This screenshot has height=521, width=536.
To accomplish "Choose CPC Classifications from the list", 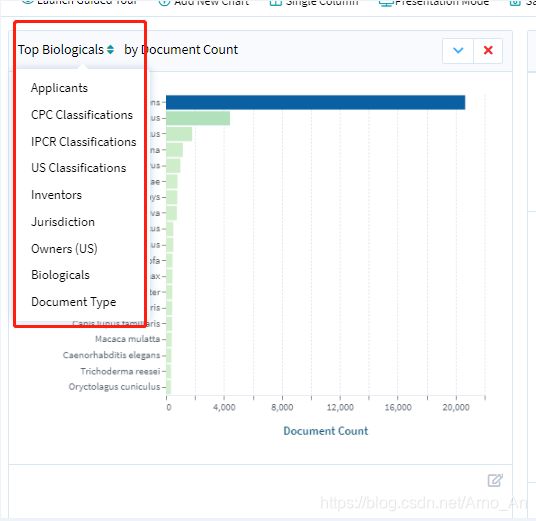I will tap(82, 115).
